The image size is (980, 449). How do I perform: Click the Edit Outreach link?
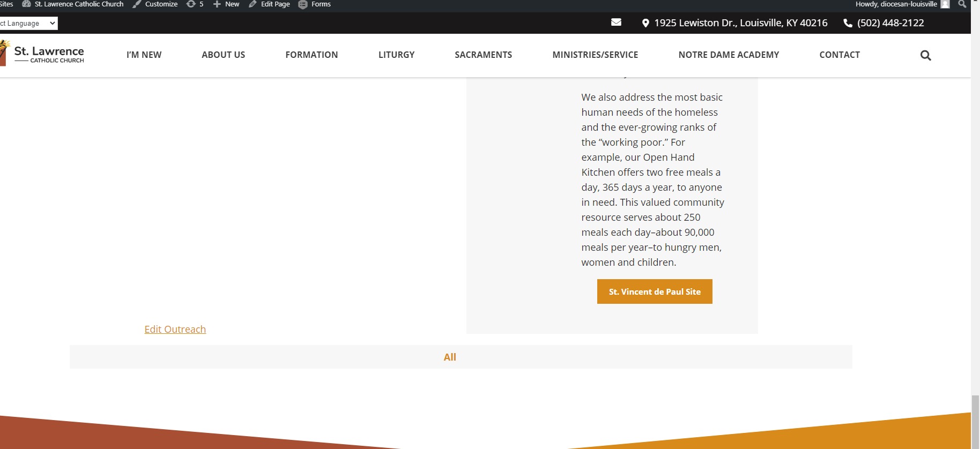175,329
